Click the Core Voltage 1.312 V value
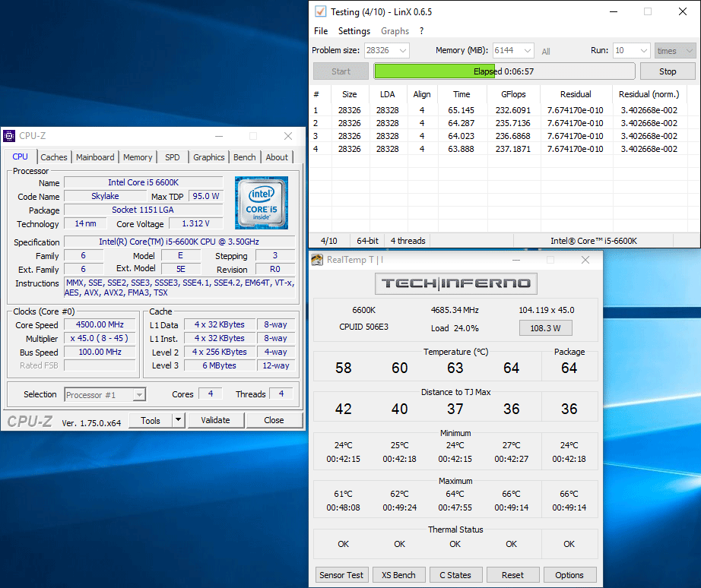701x588 pixels. 196,223
